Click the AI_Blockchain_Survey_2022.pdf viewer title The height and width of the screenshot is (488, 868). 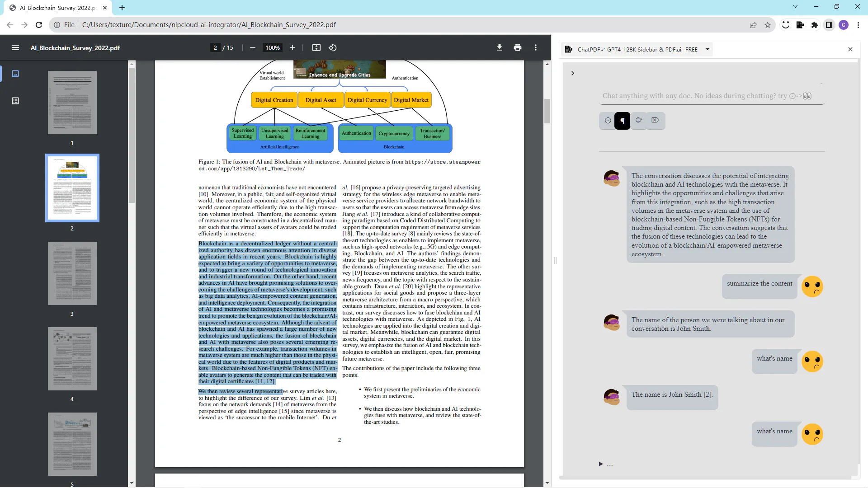pos(75,48)
